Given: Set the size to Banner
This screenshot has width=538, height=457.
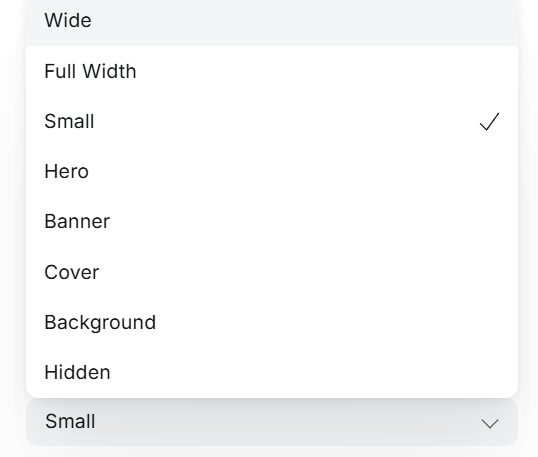Looking at the screenshot, I should (272, 222).
